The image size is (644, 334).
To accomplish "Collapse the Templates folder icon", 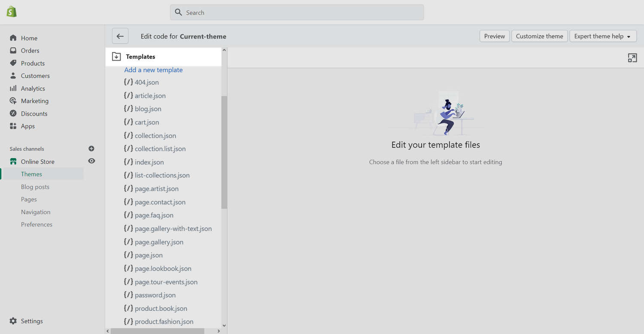I will click(x=116, y=56).
